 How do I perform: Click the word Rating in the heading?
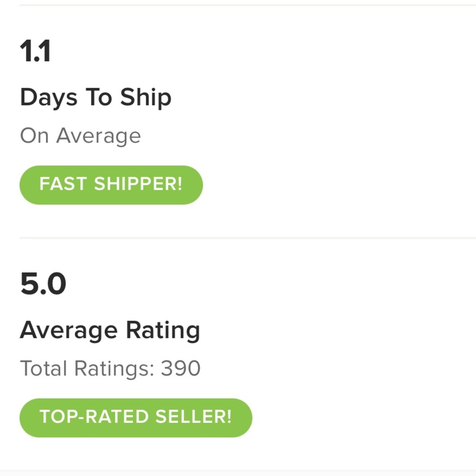click(163, 331)
